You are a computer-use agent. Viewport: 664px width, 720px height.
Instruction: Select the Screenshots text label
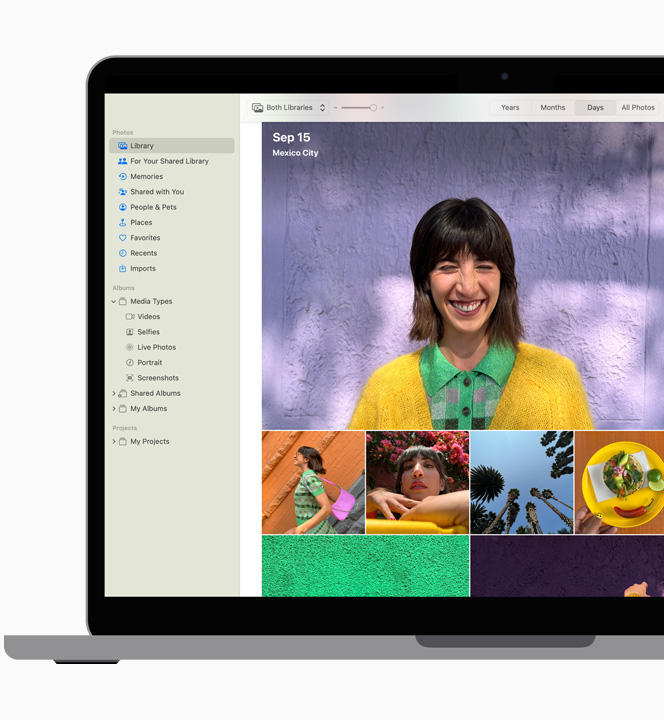pyautogui.click(x=158, y=378)
